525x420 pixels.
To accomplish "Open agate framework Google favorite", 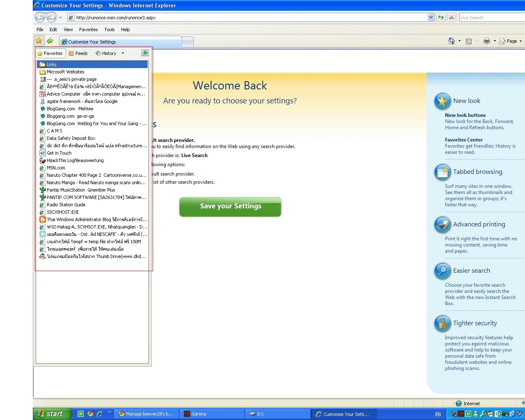I will click(92, 101).
